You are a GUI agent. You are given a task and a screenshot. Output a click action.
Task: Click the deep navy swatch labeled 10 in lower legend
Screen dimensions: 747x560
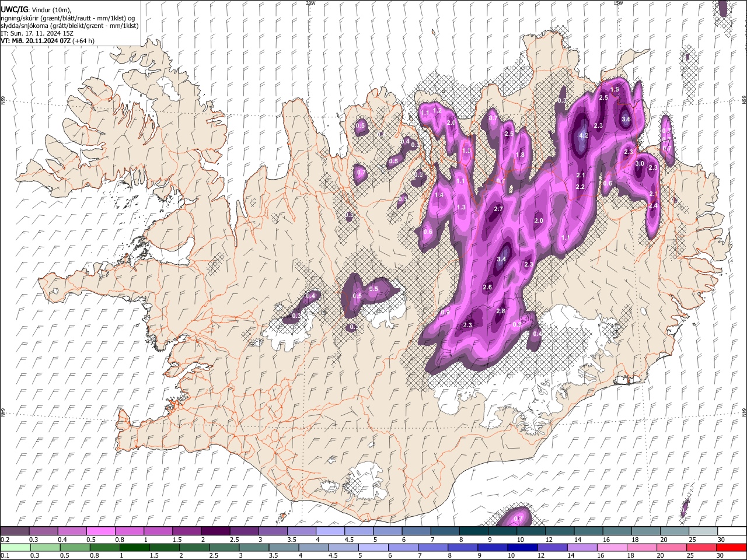pos(522,548)
